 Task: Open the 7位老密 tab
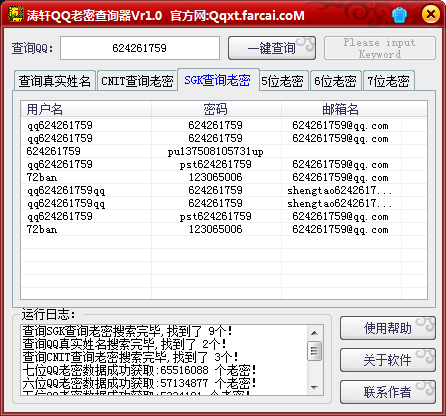pos(388,81)
